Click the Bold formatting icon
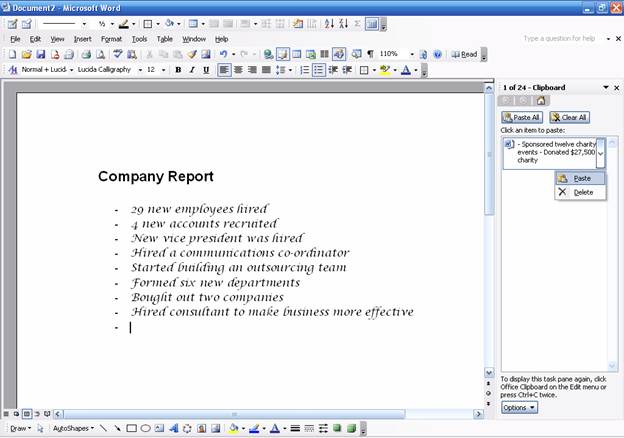This screenshot has width=624, height=438. (x=178, y=70)
